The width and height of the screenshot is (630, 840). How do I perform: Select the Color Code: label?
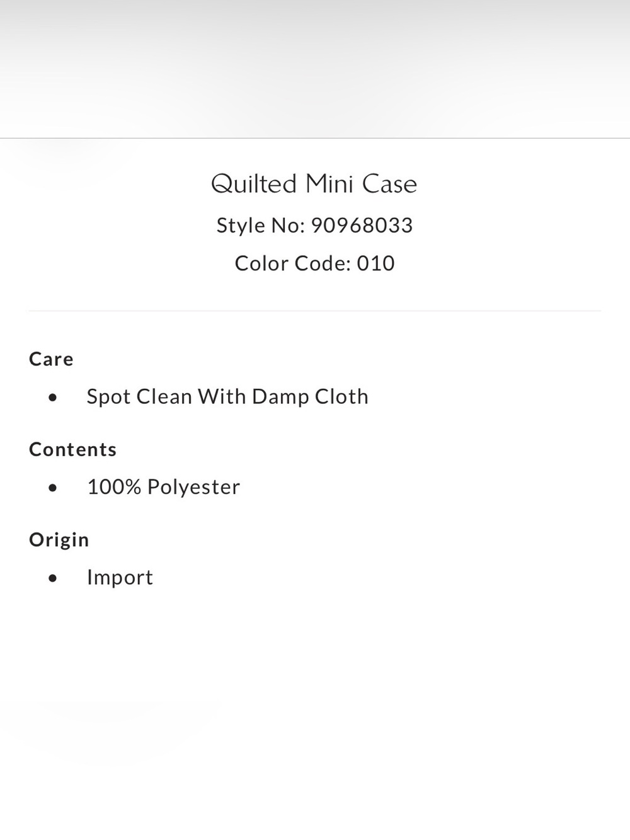[x=292, y=263]
